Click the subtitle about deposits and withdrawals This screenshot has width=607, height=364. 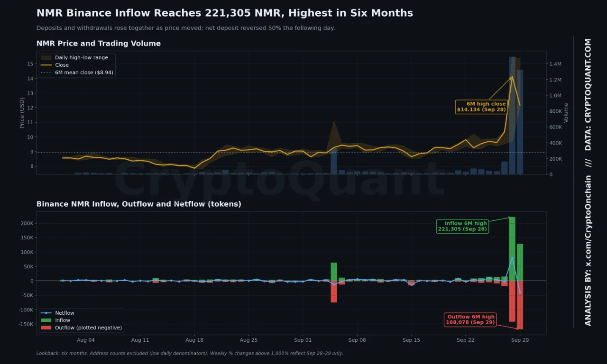tap(185, 28)
